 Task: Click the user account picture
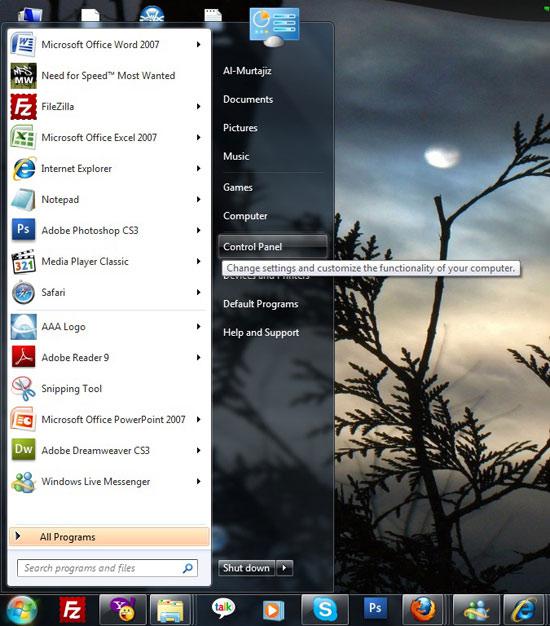click(x=275, y=26)
